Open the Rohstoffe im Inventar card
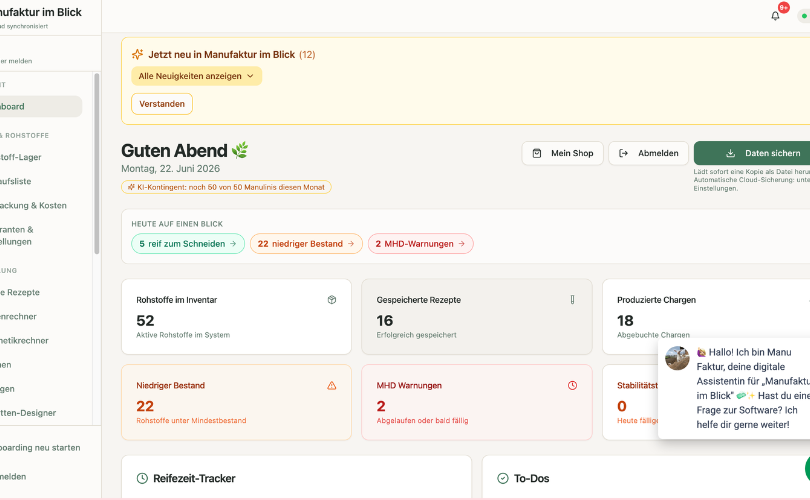The height and width of the screenshot is (500, 810). click(236, 317)
